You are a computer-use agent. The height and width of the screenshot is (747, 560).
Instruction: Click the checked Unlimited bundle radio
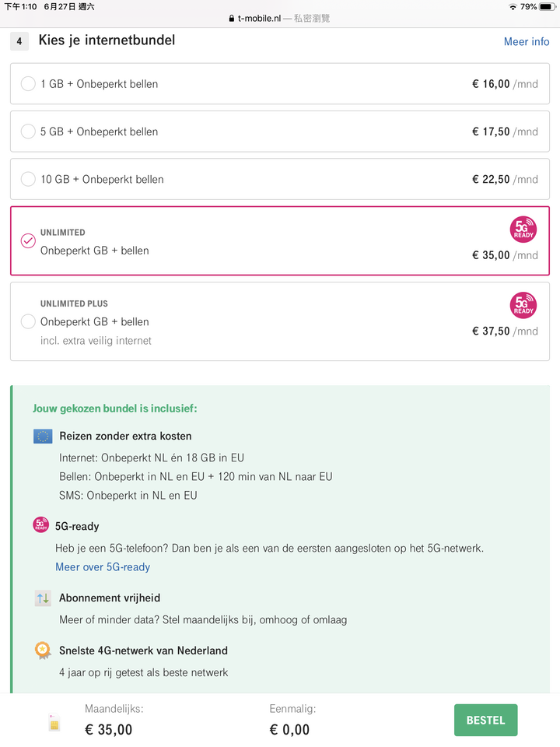pos(28,241)
